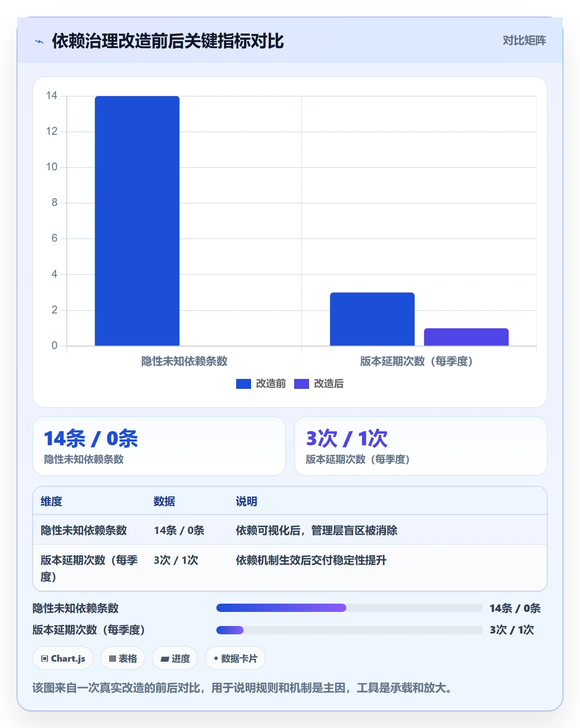The height and width of the screenshot is (728, 580).
Task: Toggle the 改造前 legend swatch
Action: coord(244,384)
